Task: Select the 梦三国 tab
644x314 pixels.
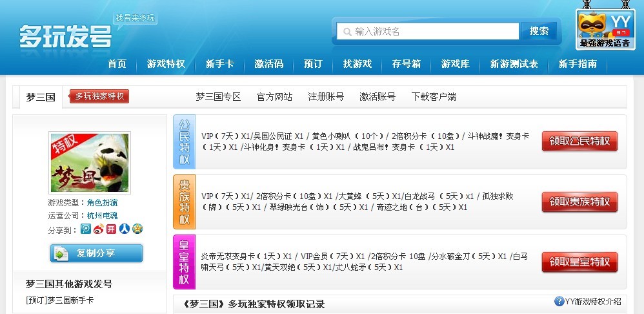Action: point(41,97)
